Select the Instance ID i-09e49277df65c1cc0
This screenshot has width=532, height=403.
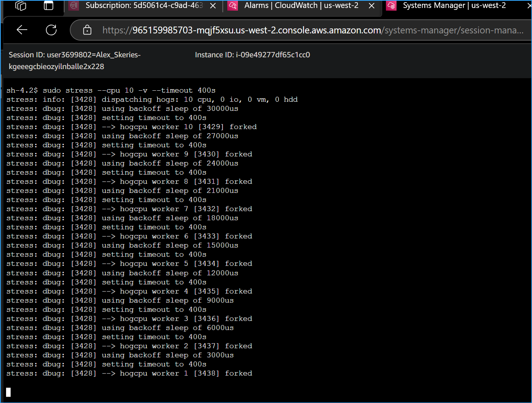(x=252, y=55)
